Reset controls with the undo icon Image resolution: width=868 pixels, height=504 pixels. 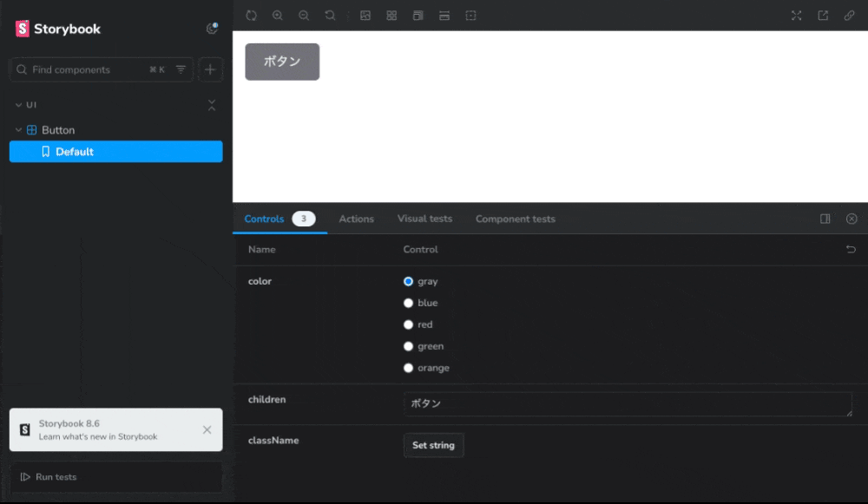coord(851,250)
